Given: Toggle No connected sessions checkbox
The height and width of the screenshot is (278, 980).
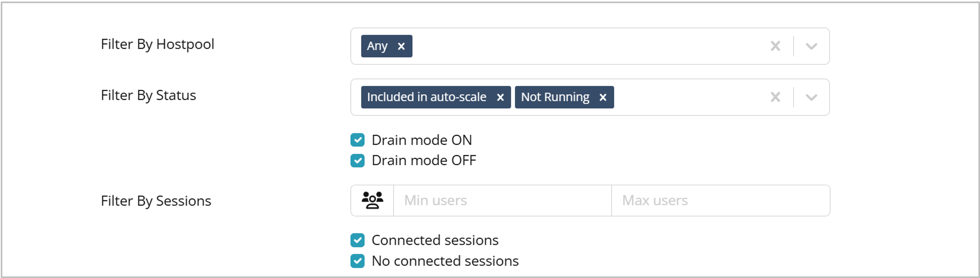Looking at the screenshot, I should pos(358,261).
